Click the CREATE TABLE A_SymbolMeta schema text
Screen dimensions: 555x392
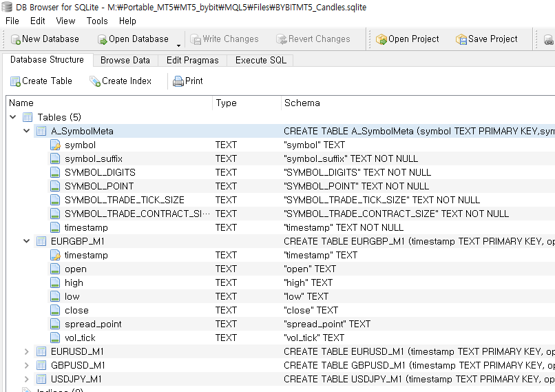[419, 132]
